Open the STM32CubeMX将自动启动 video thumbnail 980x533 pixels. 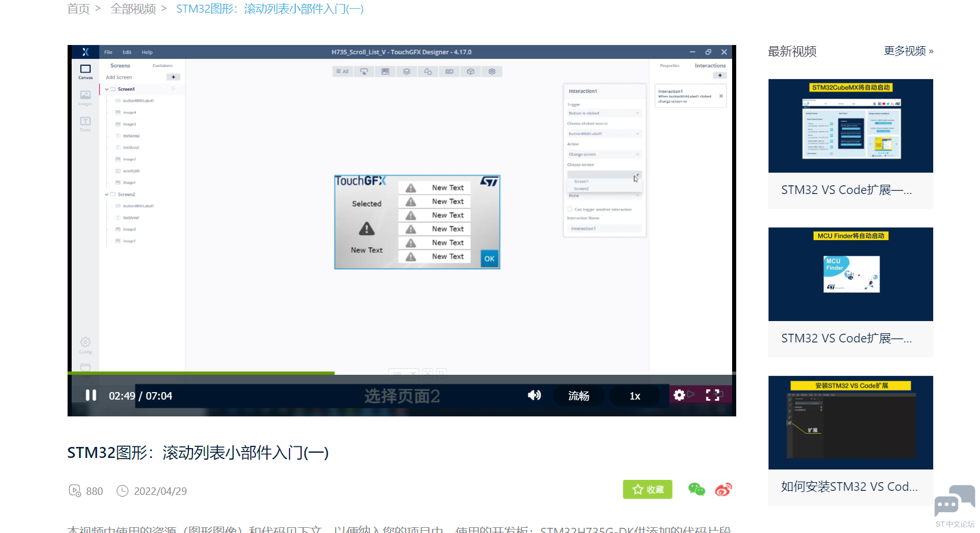[x=851, y=126]
